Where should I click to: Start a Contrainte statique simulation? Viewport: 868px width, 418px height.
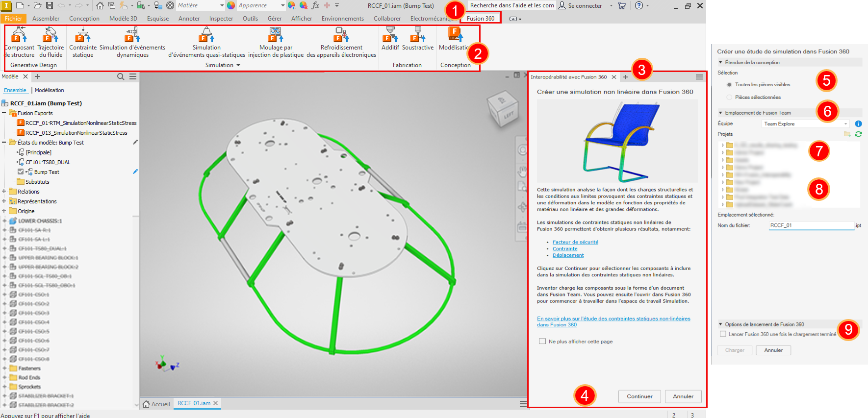coord(83,42)
